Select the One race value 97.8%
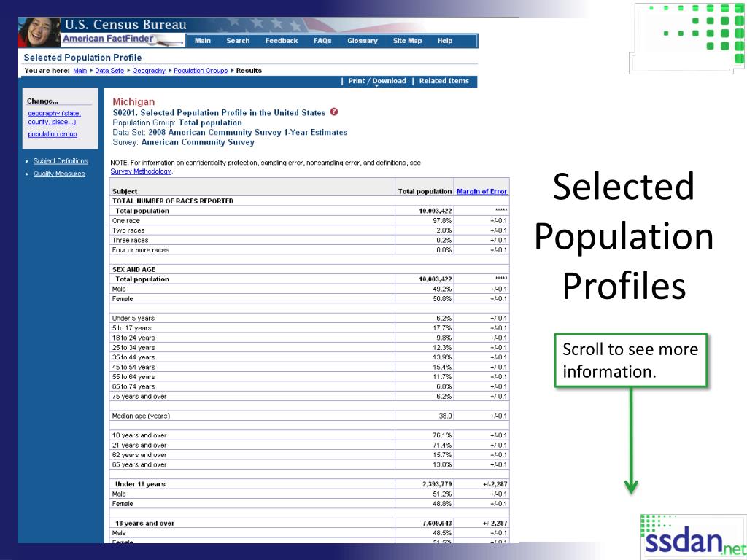The image size is (747, 560). [442, 221]
